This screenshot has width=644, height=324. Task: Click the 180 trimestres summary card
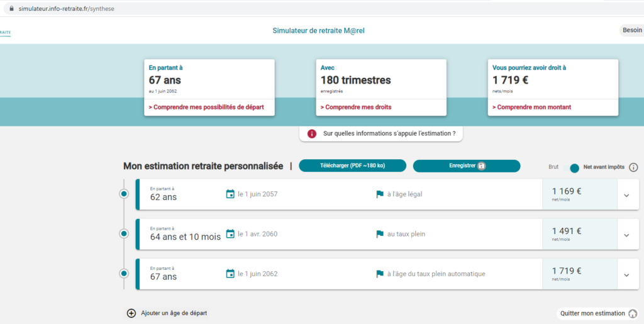pos(380,87)
